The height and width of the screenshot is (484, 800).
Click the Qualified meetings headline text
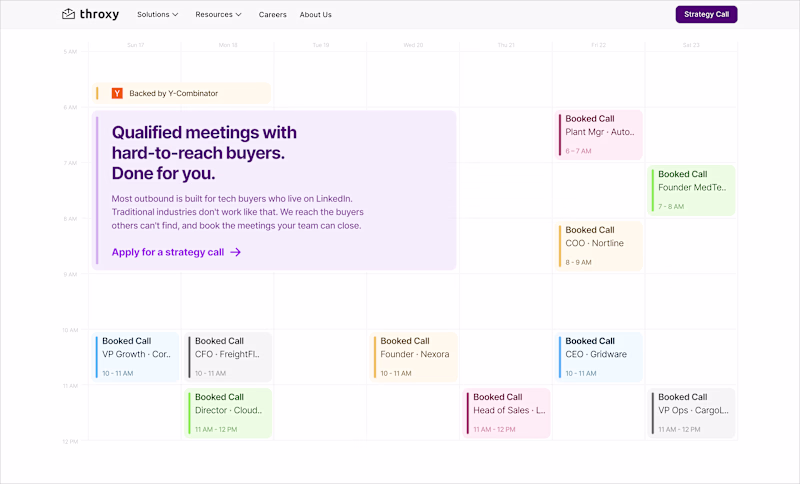coord(204,152)
